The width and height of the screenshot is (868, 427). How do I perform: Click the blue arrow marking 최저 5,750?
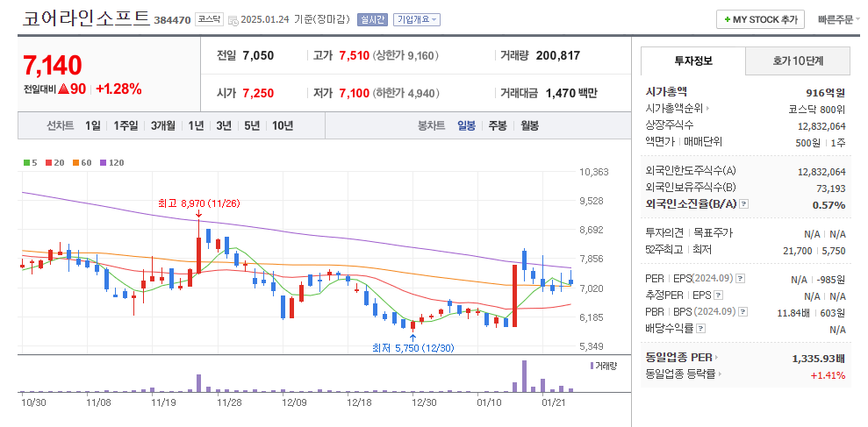pos(412,337)
